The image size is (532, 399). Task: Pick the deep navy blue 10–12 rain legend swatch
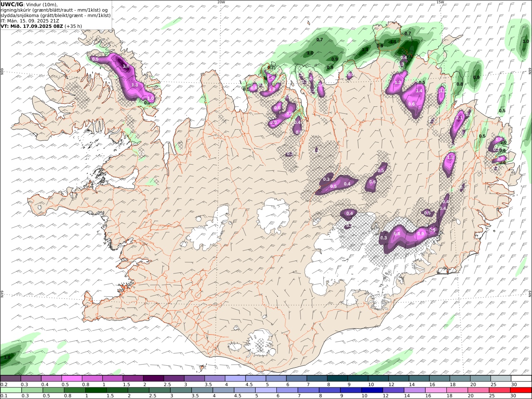372,390
